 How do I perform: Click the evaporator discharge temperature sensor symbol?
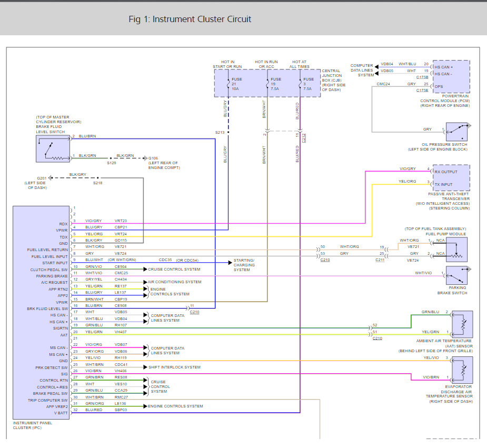tap(462, 370)
